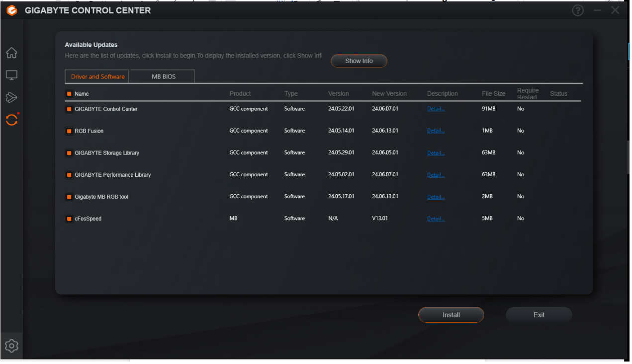The image size is (632, 364).
Task: Click the Available Updates heading
Action: click(x=91, y=45)
